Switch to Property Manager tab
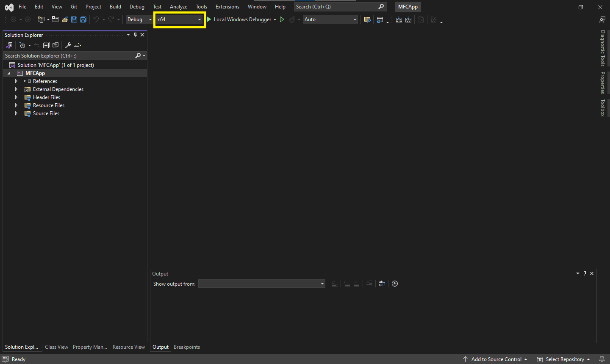610x364 pixels. pos(90,347)
